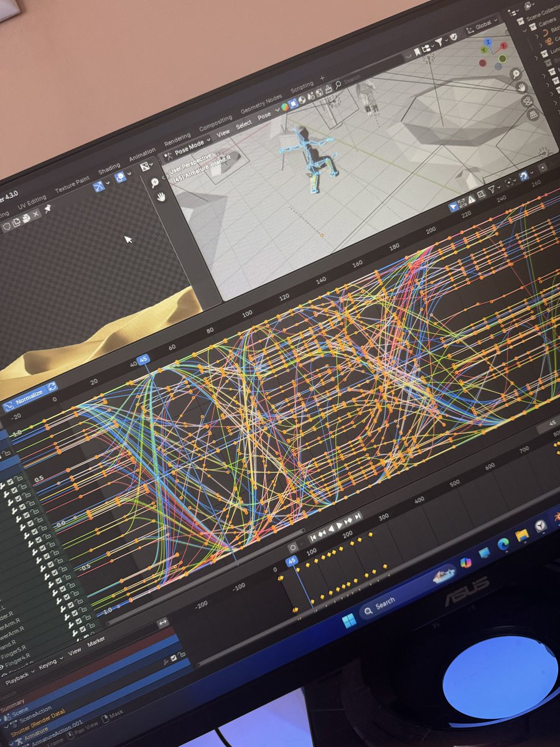Open the Geometry Nodes workspace tab

tap(261, 103)
